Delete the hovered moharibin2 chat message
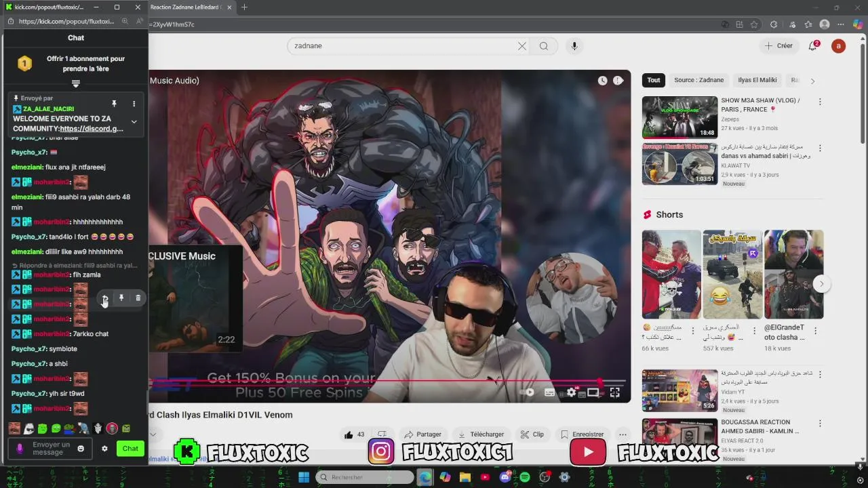This screenshot has width=868, height=488. pos(138,298)
